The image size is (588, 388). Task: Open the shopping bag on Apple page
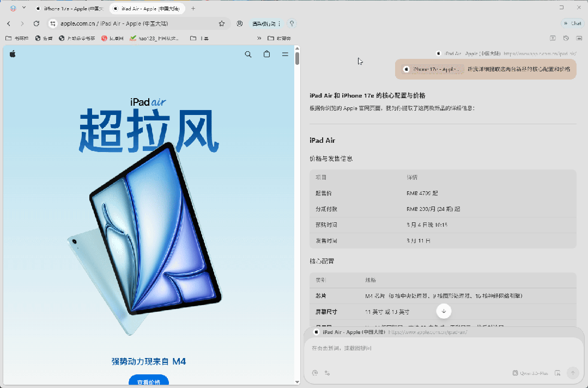(266, 54)
